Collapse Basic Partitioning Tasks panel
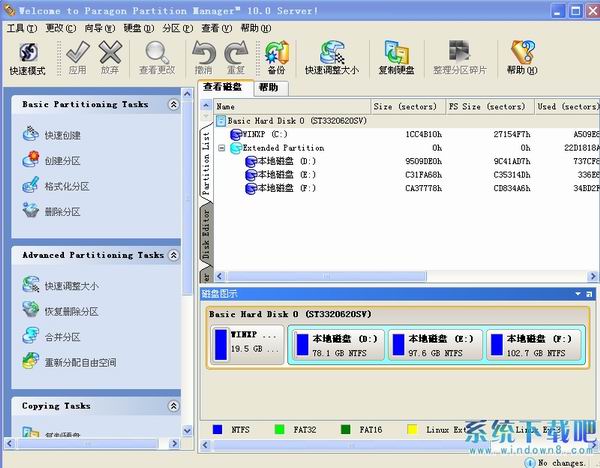This screenshot has height=468, width=600. (x=174, y=104)
